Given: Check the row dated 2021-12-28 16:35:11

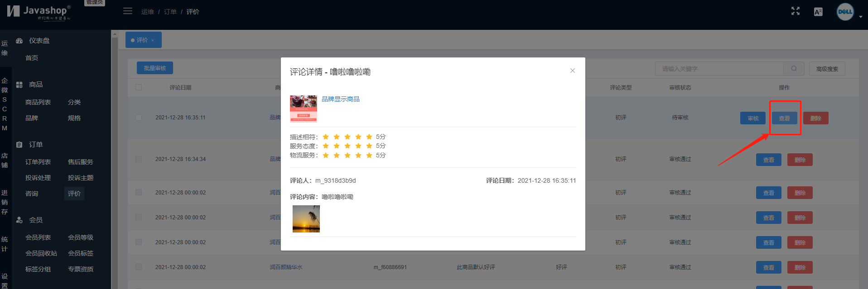Looking at the screenshot, I should [139, 118].
